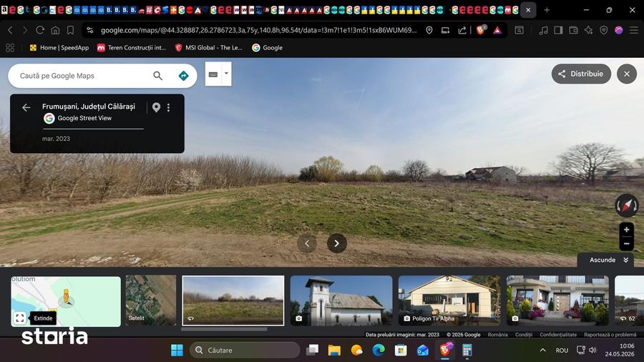
Task: Click the taskbar Căutare search box
Action: click(245, 350)
